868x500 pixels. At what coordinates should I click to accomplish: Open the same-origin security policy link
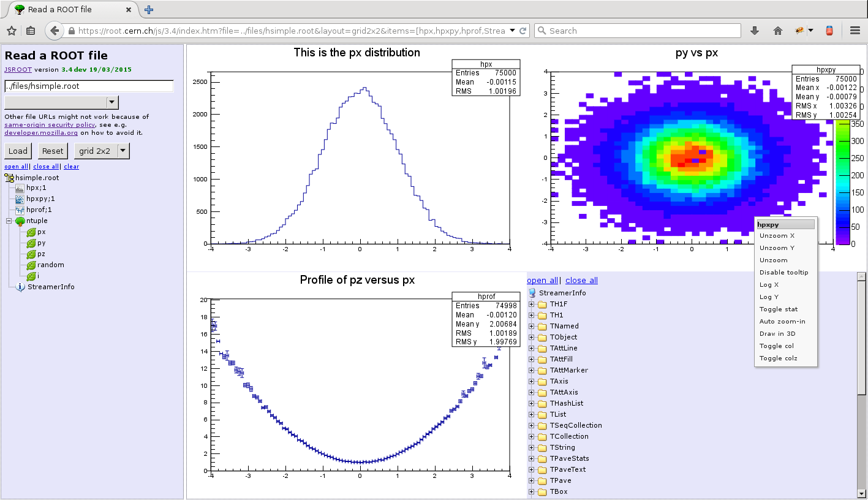pyautogui.click(x=50, y=124)
